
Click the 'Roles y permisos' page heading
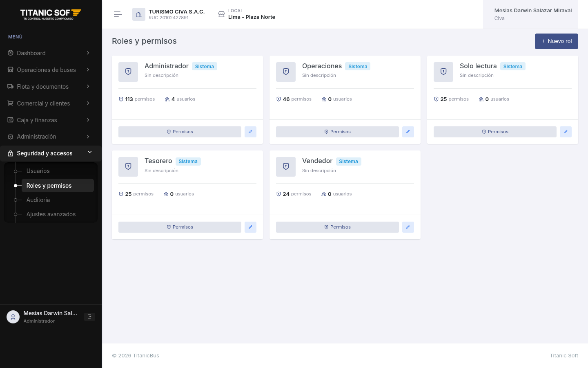[144, 41]
